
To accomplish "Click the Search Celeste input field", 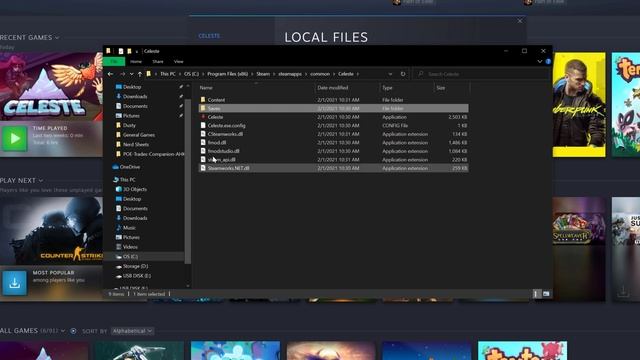I will click(482, 74).
